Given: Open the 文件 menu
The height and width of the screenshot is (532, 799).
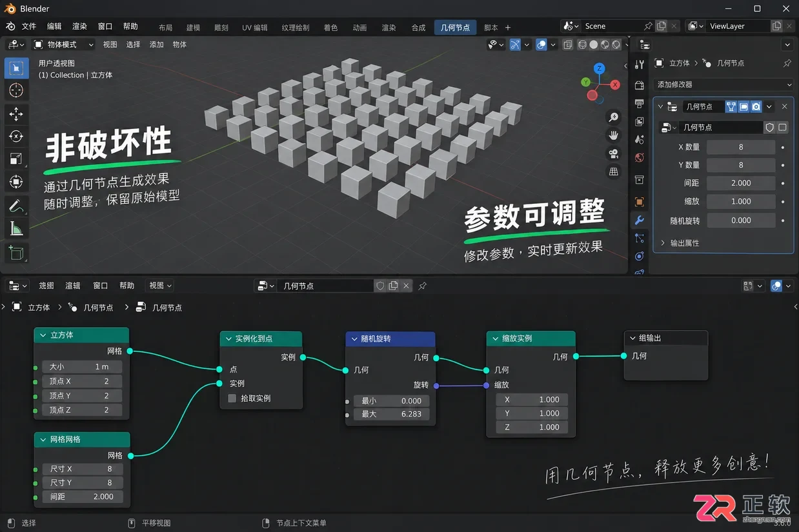Looking at the screenshot, I should [29, 26].
